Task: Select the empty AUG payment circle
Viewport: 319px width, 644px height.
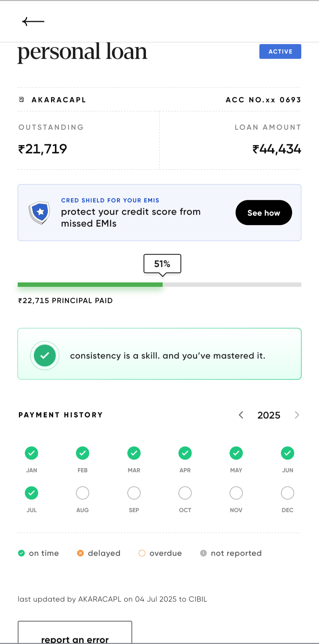Action: (83, 493)
